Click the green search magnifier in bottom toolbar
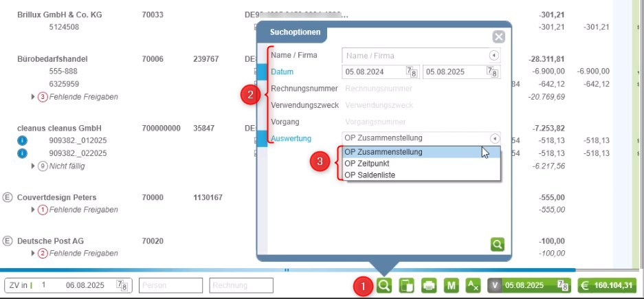Viewport: 644px width, 299px height. (384, 285)
